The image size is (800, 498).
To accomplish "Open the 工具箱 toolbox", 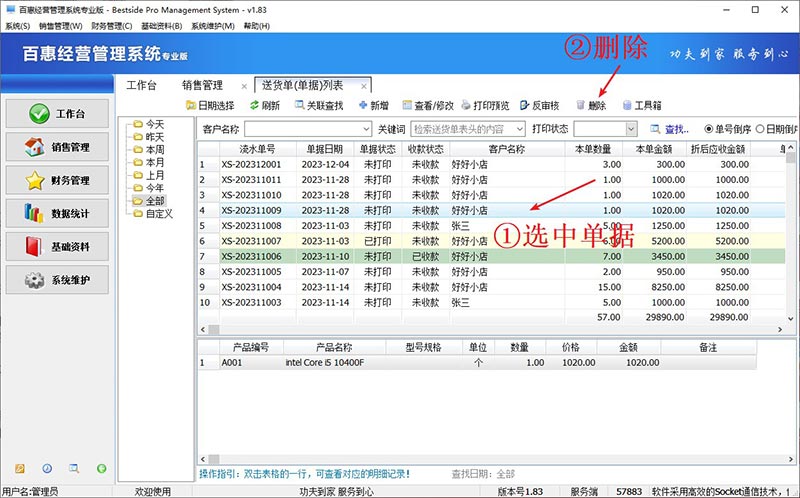I will pyautogui.click(x=642, y=106).
